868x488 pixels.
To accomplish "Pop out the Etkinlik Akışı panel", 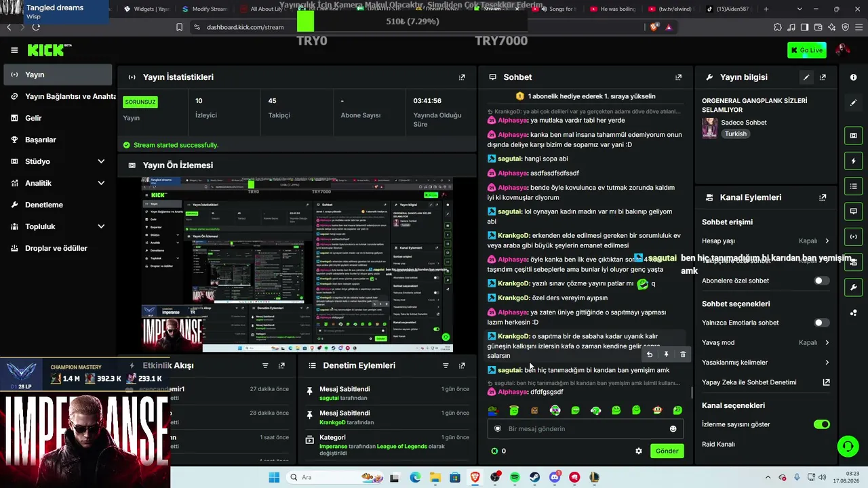I will pyautogui.click(x=281, y=365).
